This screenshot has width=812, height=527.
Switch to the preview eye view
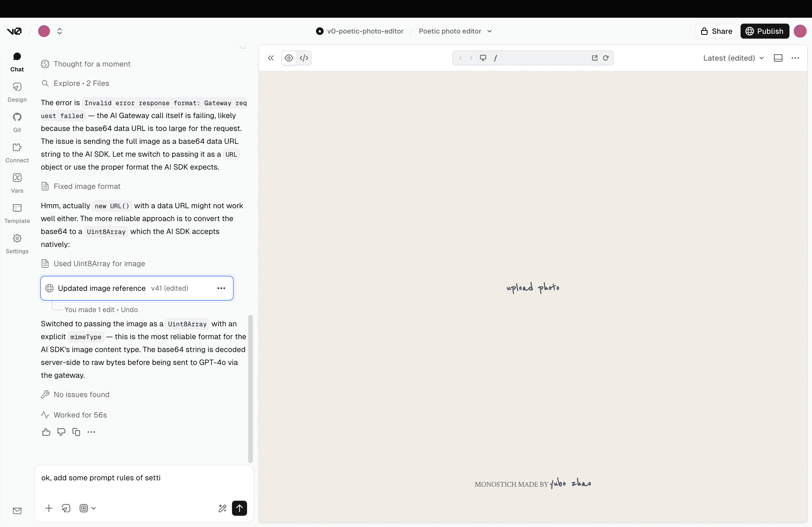tap(289, 58)
